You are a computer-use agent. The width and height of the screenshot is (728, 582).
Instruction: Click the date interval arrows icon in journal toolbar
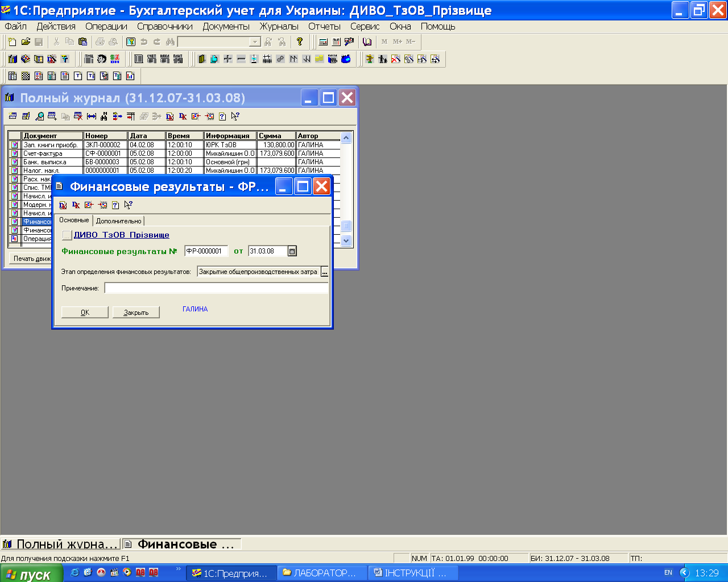(91, 116)
